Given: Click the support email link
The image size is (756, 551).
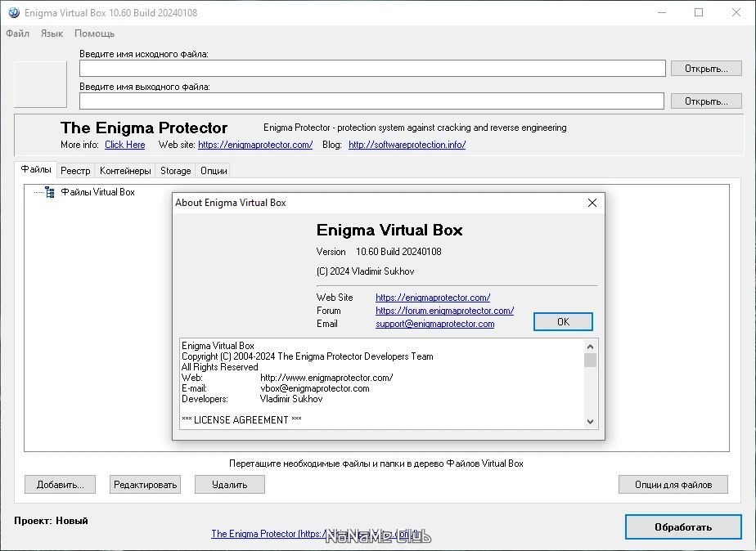Looking at the screenshot, I should [x=435, y=324].
